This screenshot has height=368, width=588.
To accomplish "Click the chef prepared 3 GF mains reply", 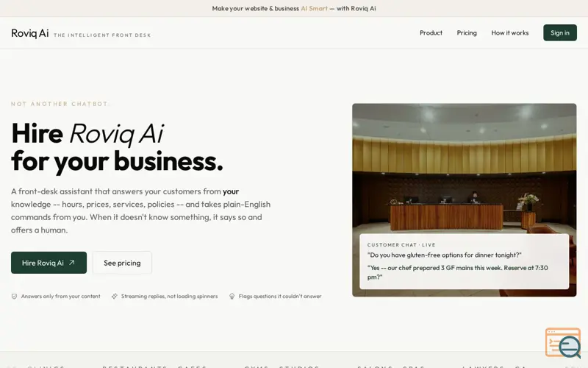I will click(x=457, y=272).
